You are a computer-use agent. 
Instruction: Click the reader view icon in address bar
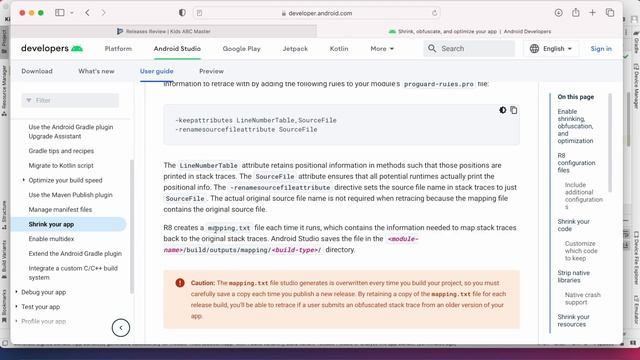point(199,13)
